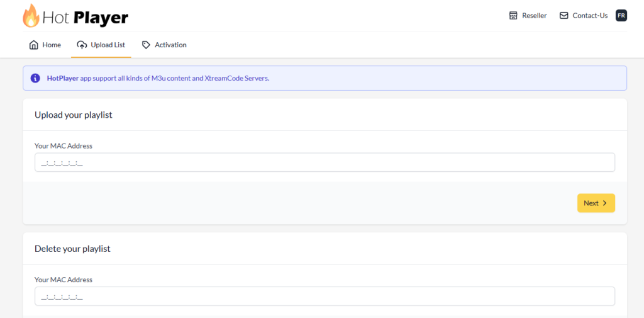Open the Contact-Us link
This screenshot has height=318, width=644.
(x=584, y=16)
